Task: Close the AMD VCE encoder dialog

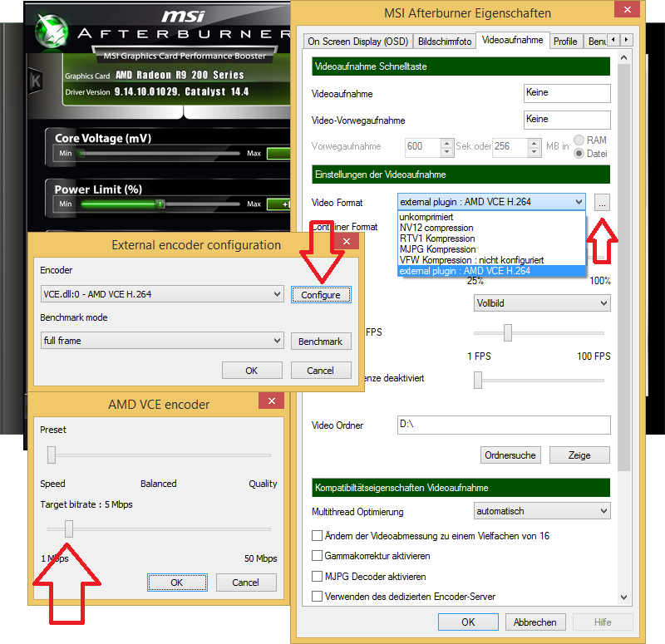Action: click(272, 401)
